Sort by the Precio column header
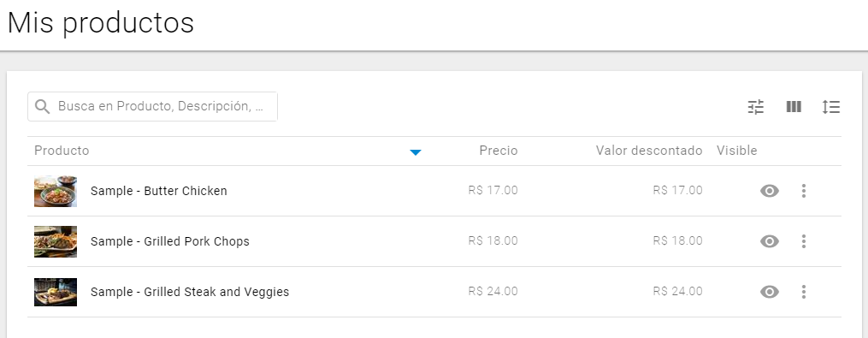Image resolution: width=868 pixels, height=338 pixels. [x=499, y=151]
